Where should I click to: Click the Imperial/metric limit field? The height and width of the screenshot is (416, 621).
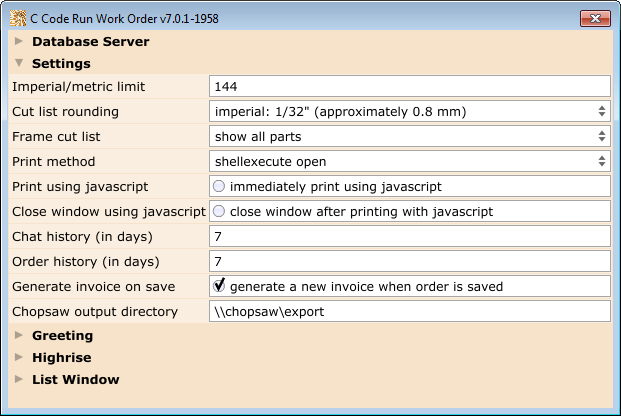(410, 86)
